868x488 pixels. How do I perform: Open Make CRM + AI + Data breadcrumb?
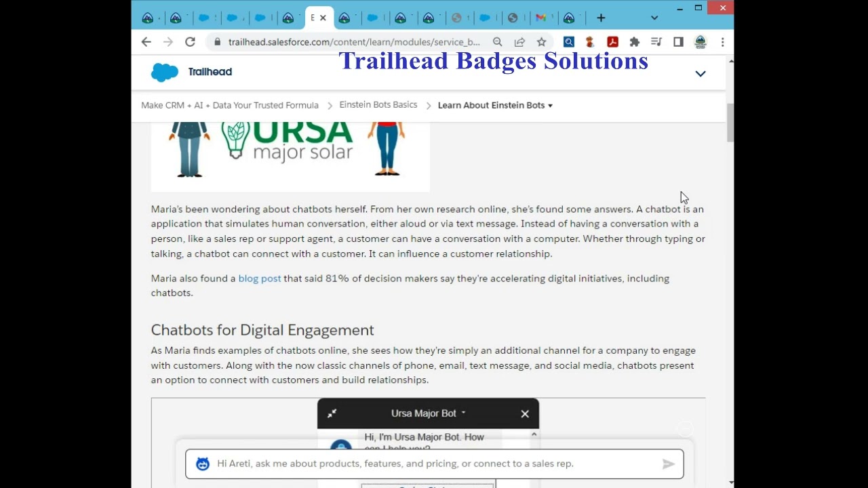tap(230, 105)
